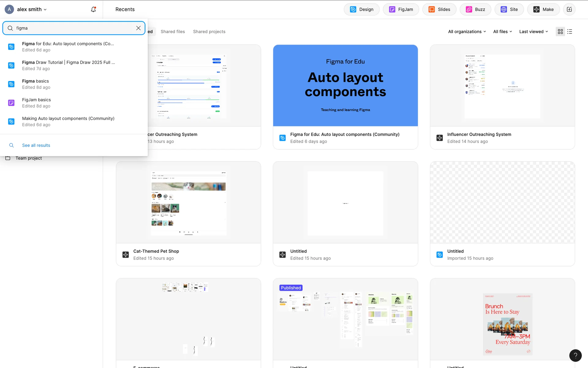The width and height of the screenshot is (588, 368).
Task: Open the Last viewed sort dropdown
Action: [x=533, y=32]
